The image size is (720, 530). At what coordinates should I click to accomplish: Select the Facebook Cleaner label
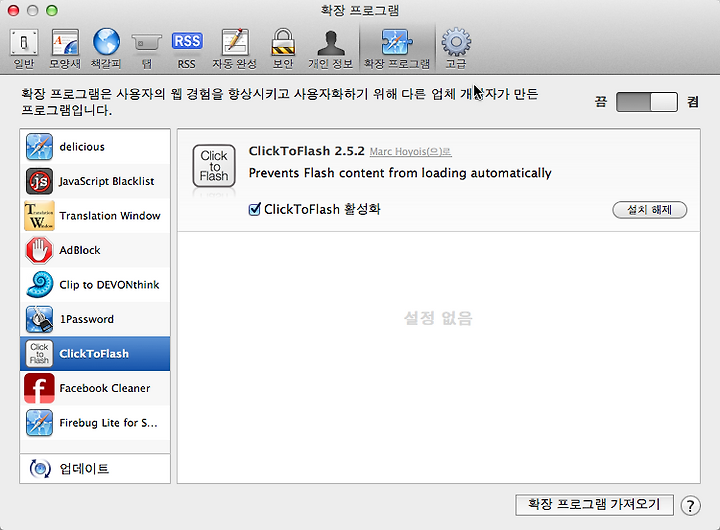(x=105, y=388)
